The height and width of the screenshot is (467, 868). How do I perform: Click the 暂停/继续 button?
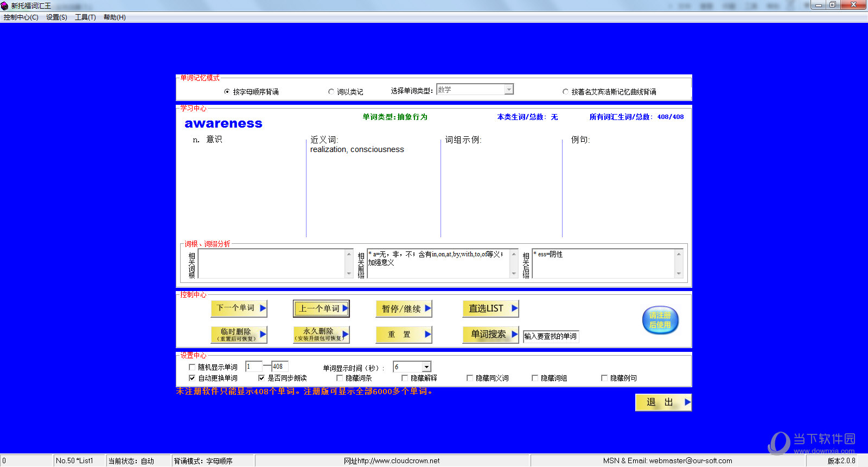[404, 308]
